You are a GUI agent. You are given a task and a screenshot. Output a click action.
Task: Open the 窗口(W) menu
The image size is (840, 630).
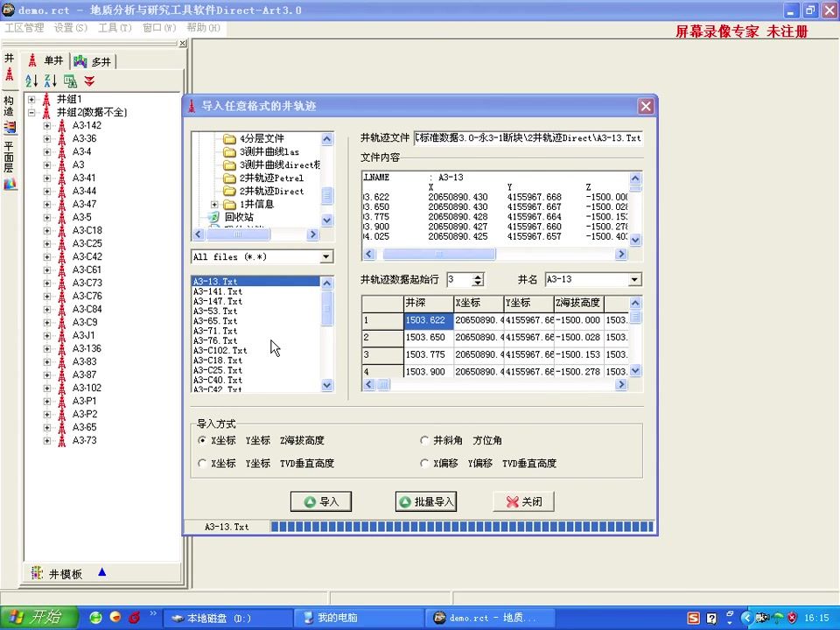[159, 28]
